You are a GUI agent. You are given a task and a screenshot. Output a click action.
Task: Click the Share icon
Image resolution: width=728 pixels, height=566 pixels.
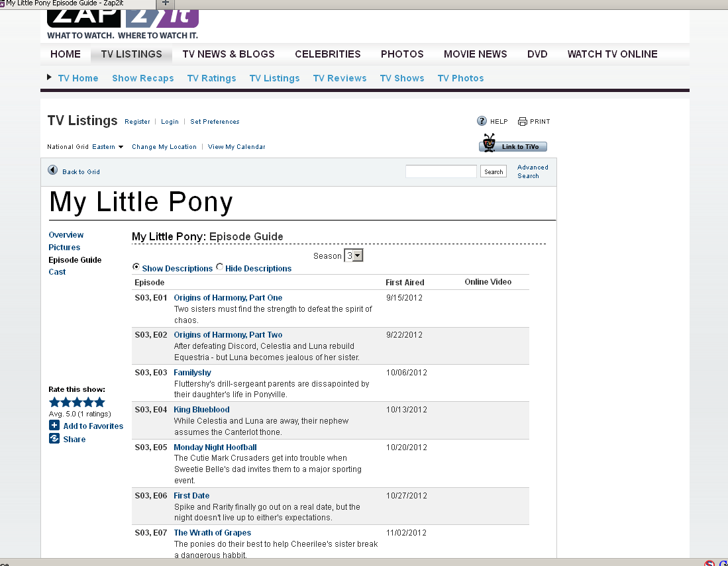[x=54, y=438]
